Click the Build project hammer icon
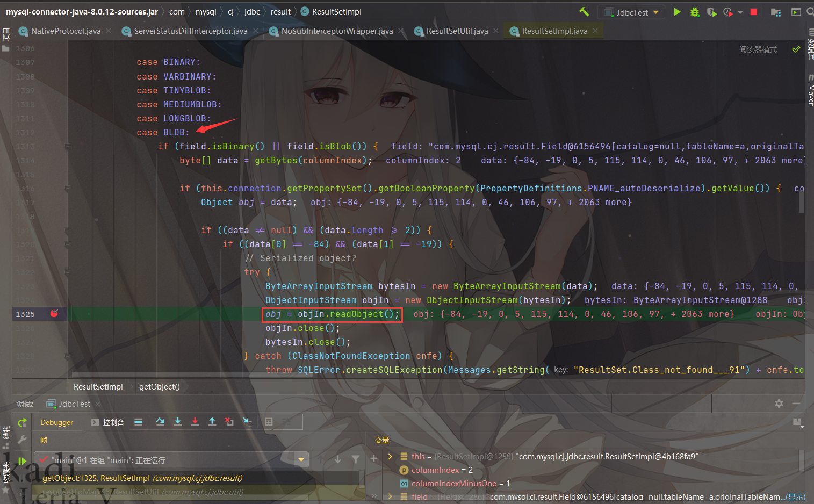This screenshot has width=814, height=504. coord(584,11)
